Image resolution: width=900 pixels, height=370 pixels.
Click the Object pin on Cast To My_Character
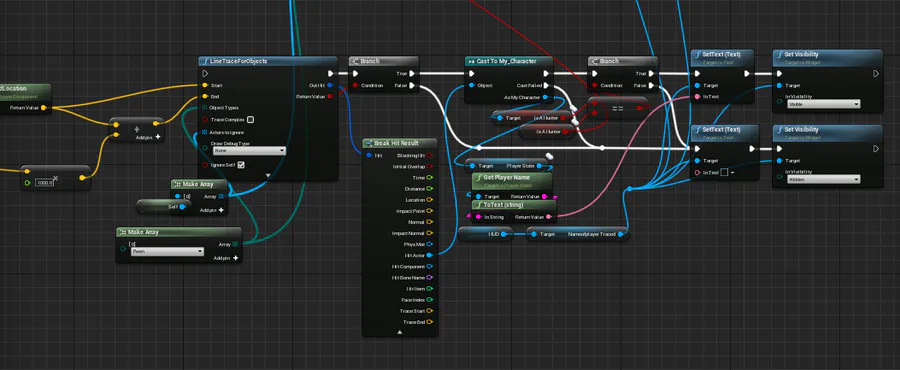tap(472, 85)
